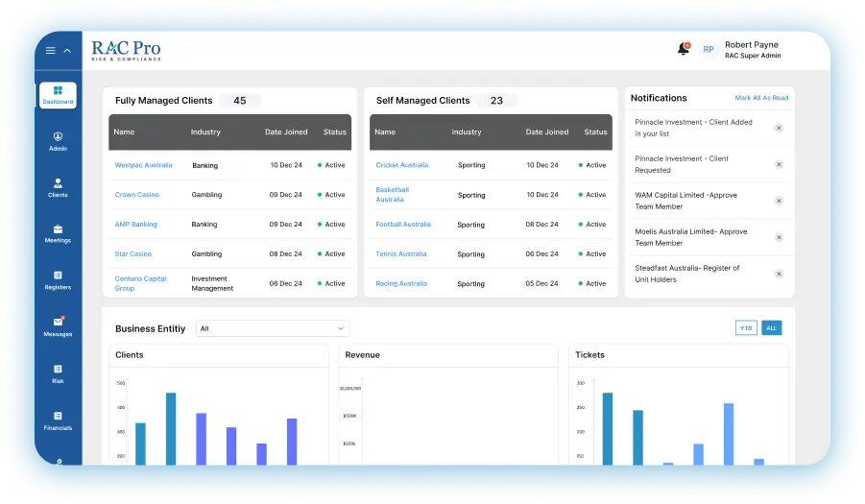Open Meetings from the sidebar
The width and height of the screenshot is (865, 504).
point(58,234)
